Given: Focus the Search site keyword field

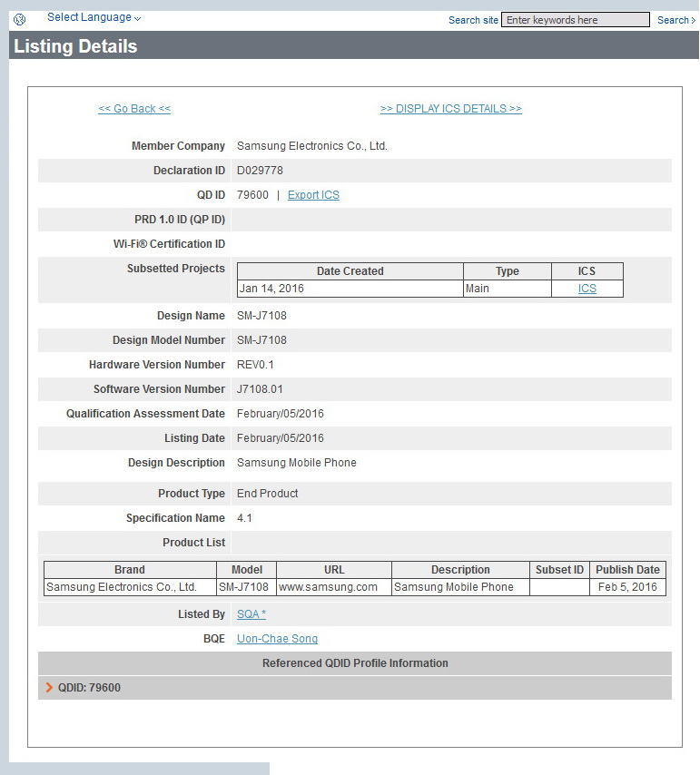Looking at the screenshot, I should [x=575, y=20].
